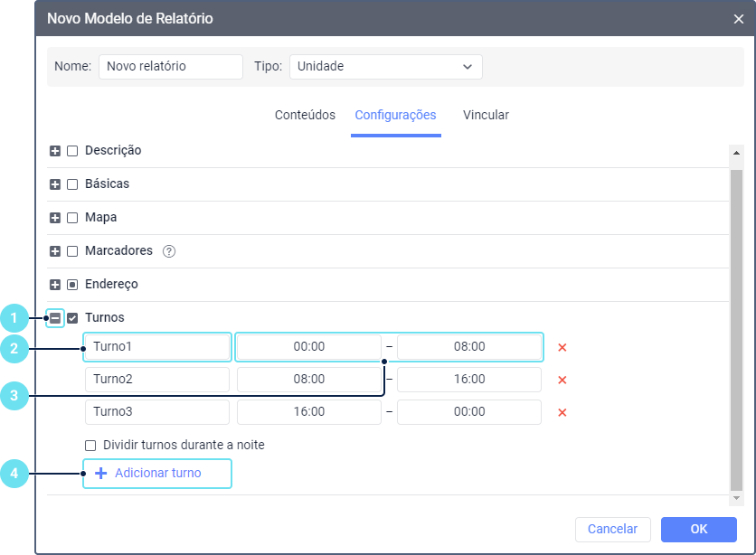The width and height of the screenshot is (756, 555).
Task: Open the Tipo dropdown
Action: [385, 66]
